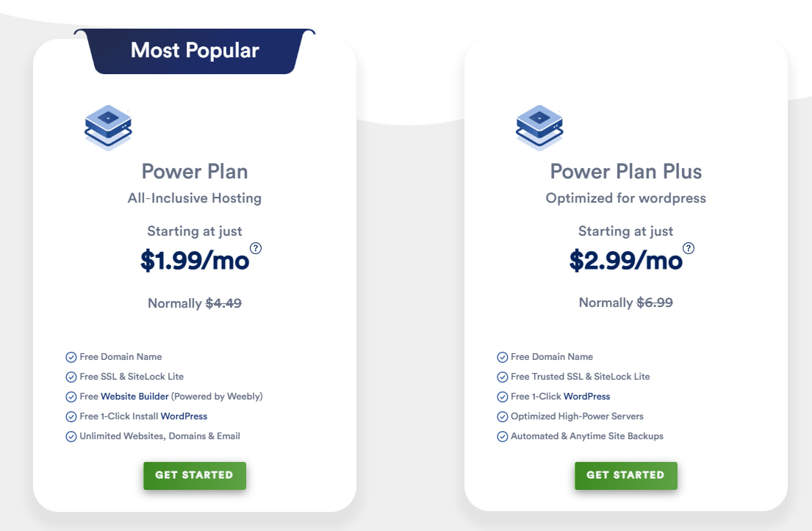The height and width of the screenshot is (531, 812).
Task: Click checkmark next to Power Plan's Free Domain Name
Action: (71, 358)
